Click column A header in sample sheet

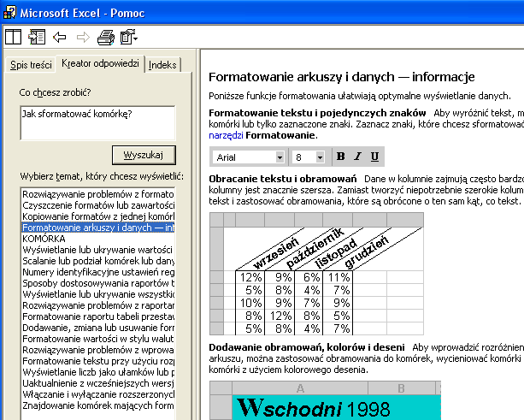tap(300, 388)
